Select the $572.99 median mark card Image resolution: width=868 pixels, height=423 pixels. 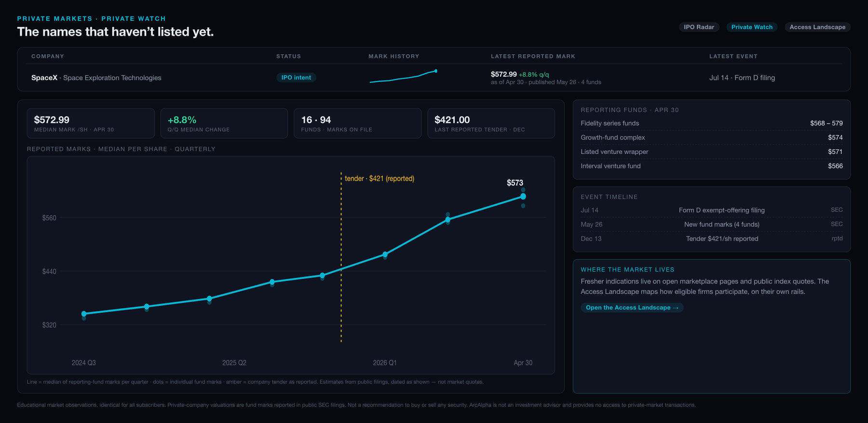pyautogui.click(x=91, y=123)
